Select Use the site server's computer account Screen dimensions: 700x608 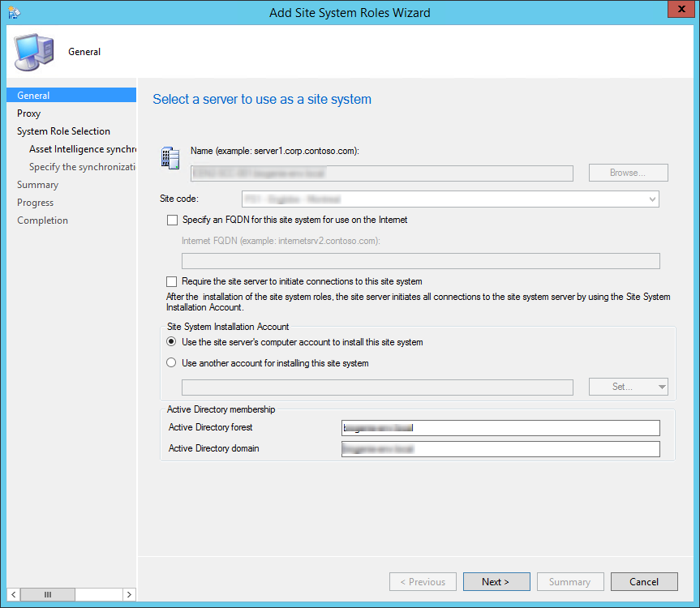tap(171, 341)
